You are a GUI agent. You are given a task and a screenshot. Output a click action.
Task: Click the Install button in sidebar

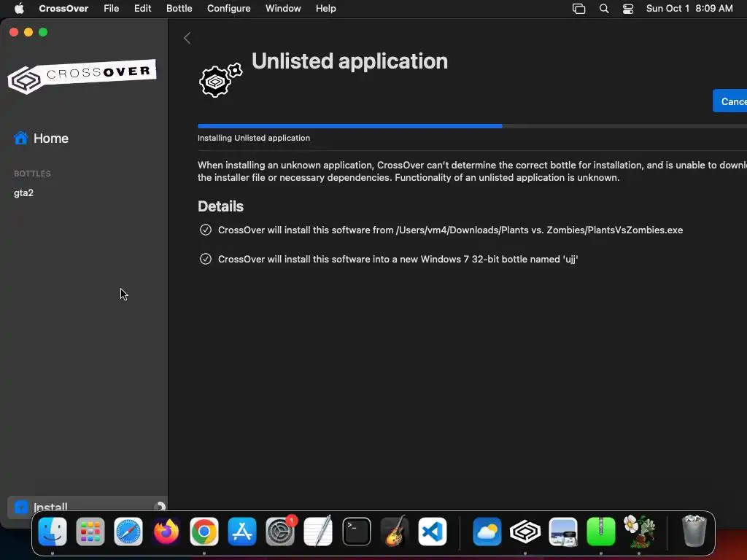pyautogui.click(x=87, y=507)
